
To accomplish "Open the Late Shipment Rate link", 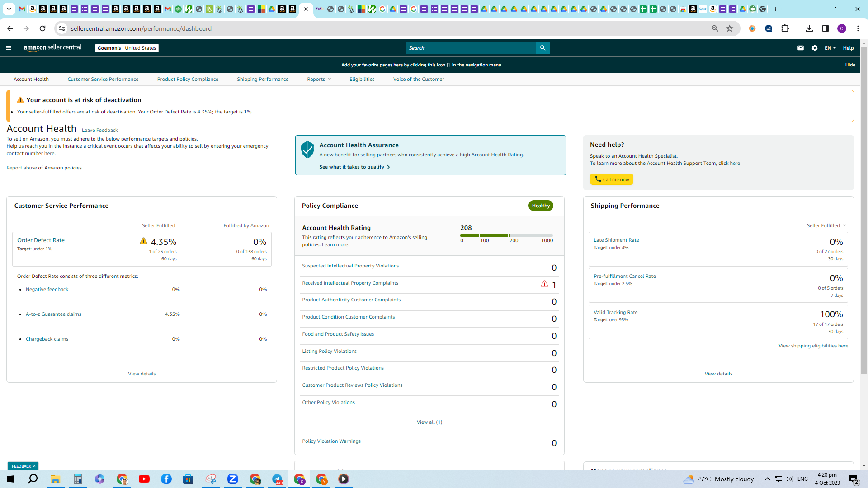I will click(616, 240).
